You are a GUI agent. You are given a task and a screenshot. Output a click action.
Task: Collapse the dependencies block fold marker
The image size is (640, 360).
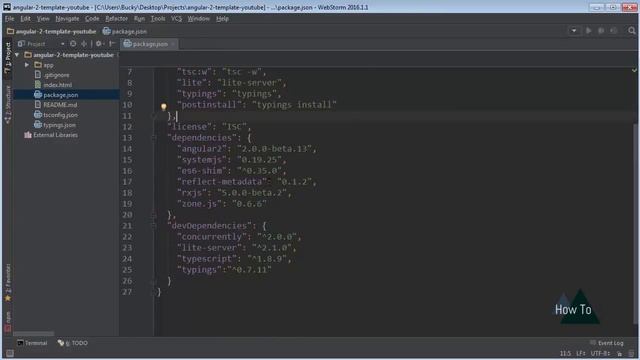pos(154,138)
